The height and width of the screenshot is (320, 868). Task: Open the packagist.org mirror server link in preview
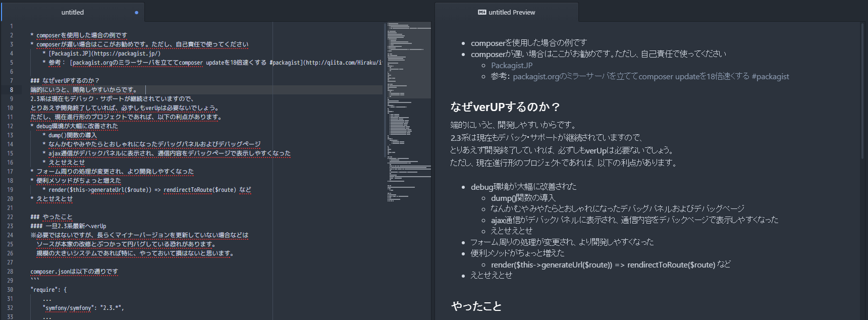651,77
